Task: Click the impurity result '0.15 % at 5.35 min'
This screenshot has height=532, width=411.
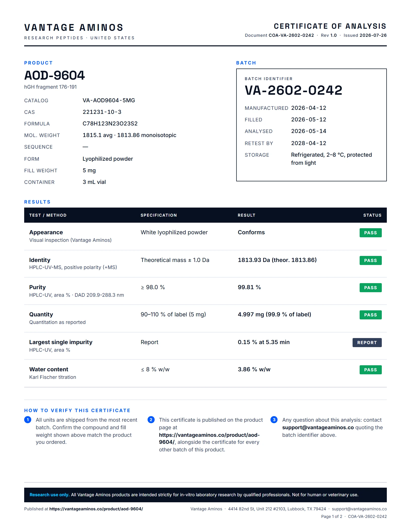Action: (264, 342)
